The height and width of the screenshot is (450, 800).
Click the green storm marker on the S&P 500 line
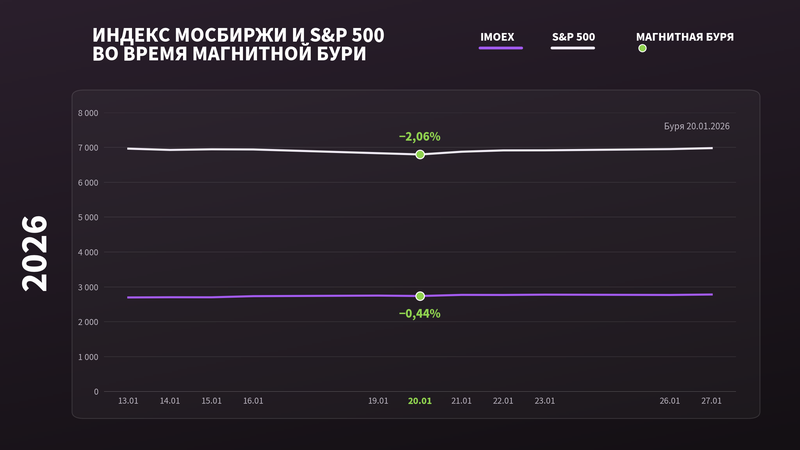point(420,155)
